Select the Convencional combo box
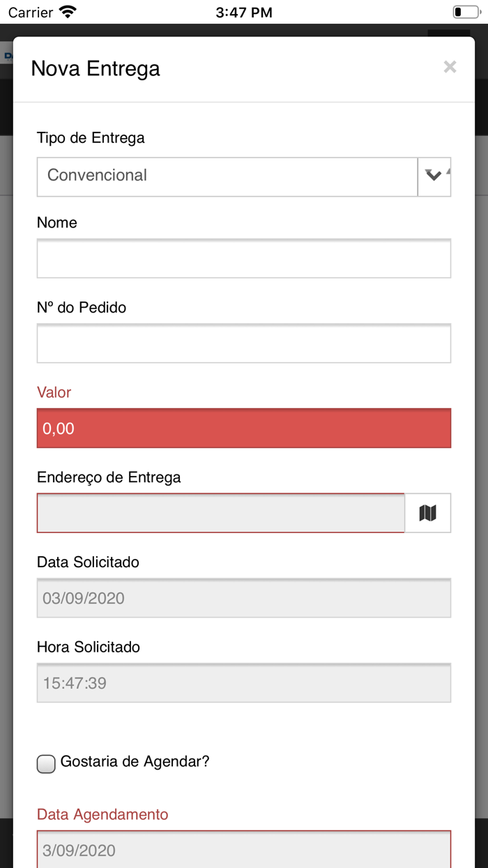 click(x=227, y=176)
